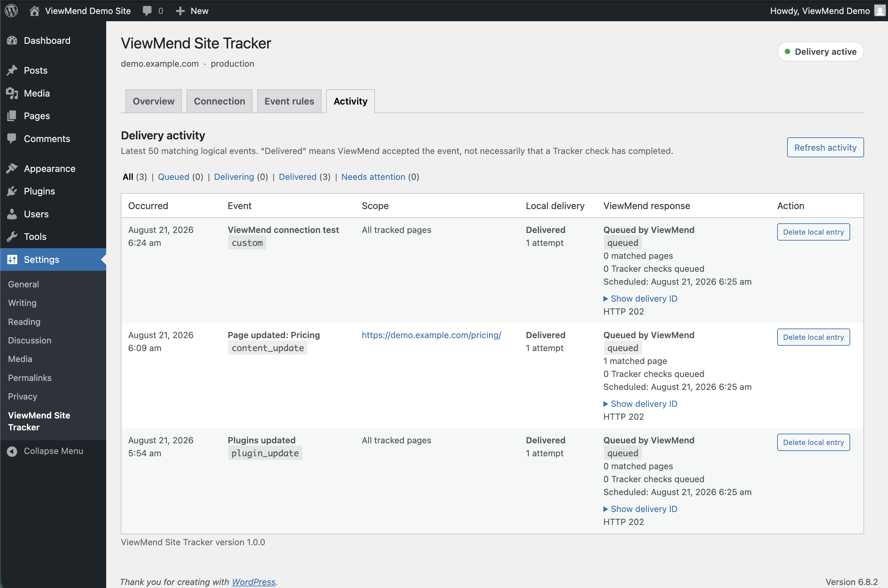Viewport: 888px width, 588px height.
Task: Open the demo.example.com/pricing link
Action: (431, 335)
